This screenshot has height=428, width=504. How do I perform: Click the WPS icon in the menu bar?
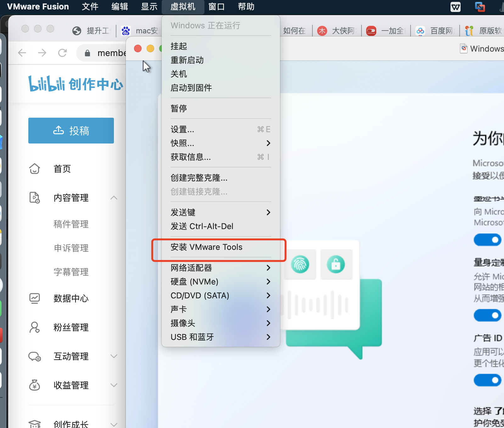click(x=456, y=7)
